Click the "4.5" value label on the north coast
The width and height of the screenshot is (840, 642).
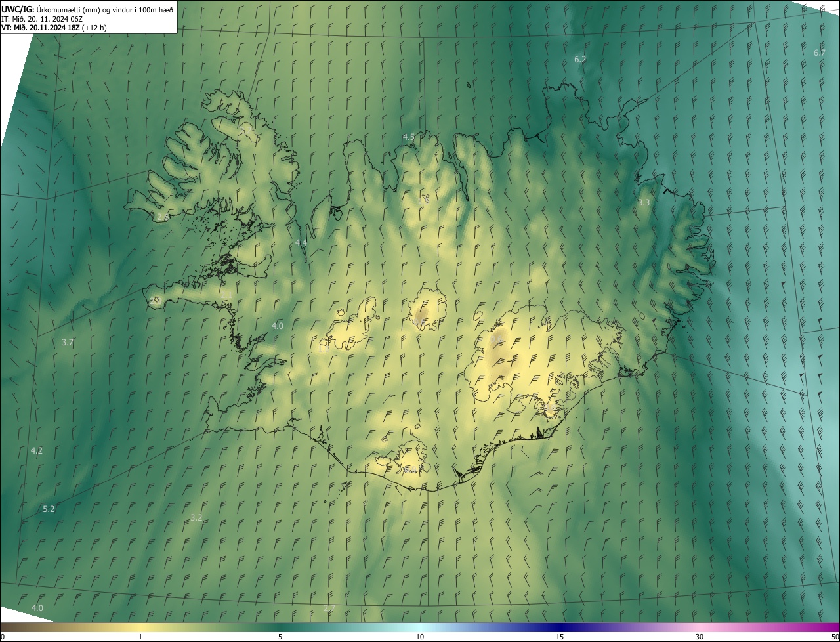click(408, 137)
